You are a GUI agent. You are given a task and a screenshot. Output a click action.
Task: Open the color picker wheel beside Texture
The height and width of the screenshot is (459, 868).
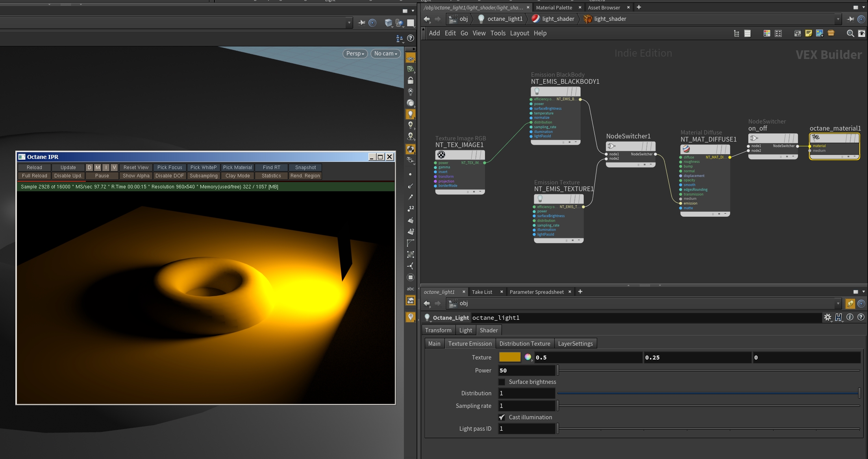coord(528,357)
